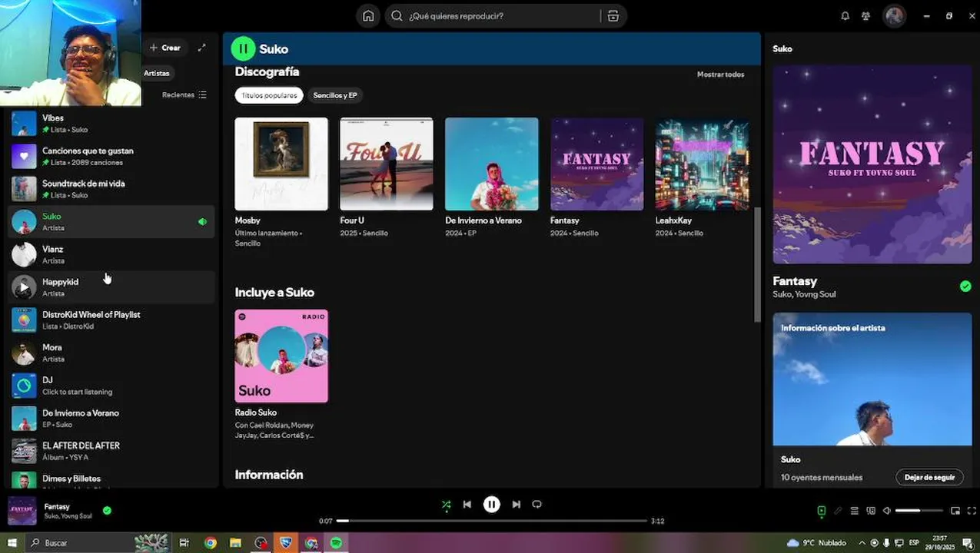Toggle shuffle in the player bar

446,505
